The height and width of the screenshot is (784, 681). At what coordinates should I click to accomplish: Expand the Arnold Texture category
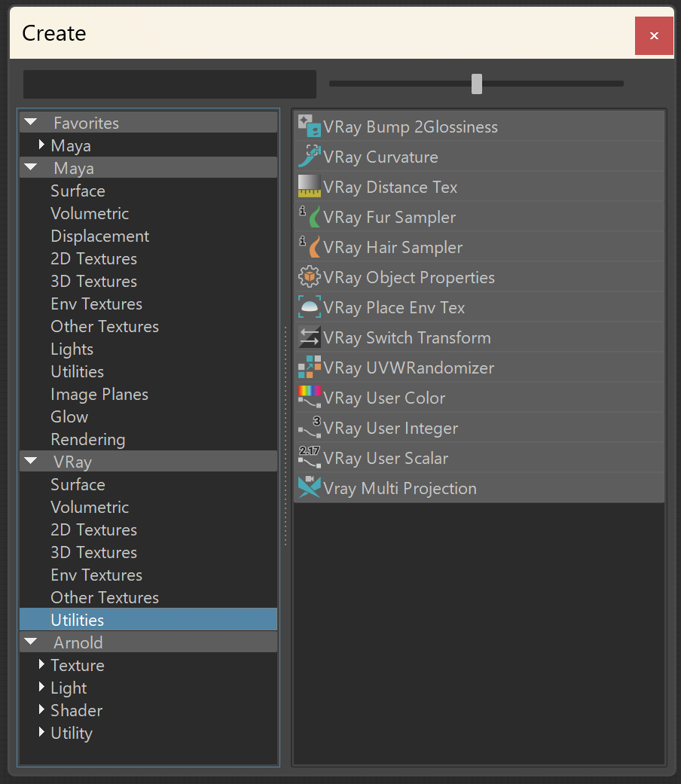(42, 664)
